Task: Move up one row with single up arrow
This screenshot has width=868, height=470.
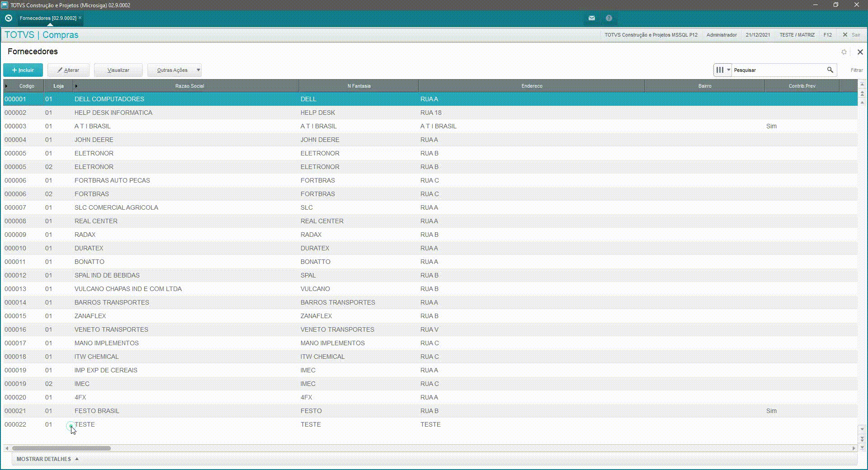Action: pyautogui.click(x=862, y=103)
